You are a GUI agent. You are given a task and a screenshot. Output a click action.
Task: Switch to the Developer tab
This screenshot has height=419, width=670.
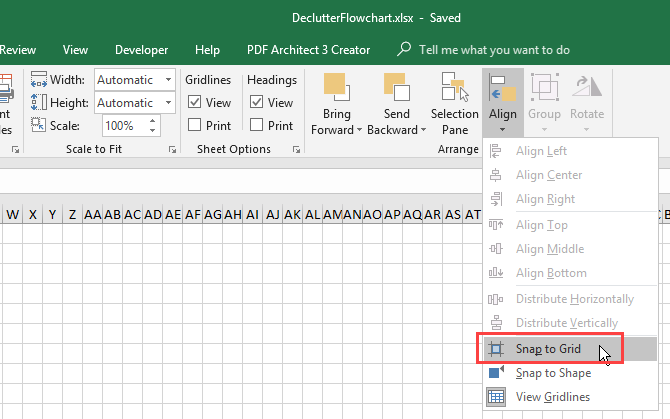pos(141,49)
